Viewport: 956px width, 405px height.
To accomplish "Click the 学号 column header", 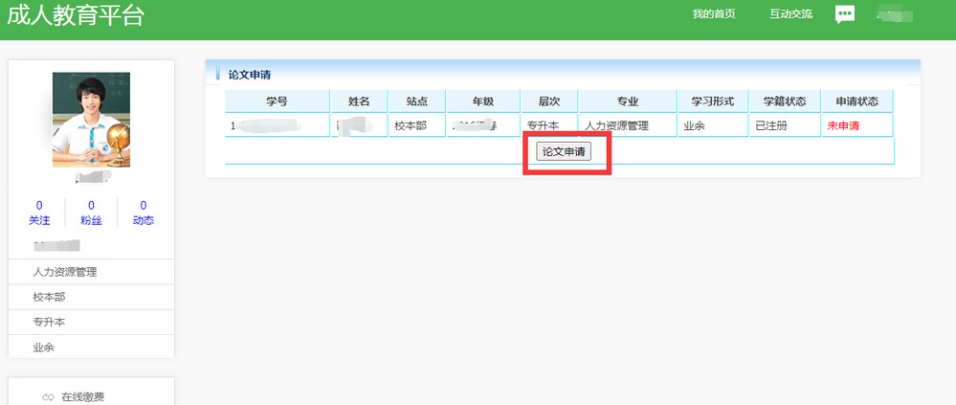I will point(277,101).
